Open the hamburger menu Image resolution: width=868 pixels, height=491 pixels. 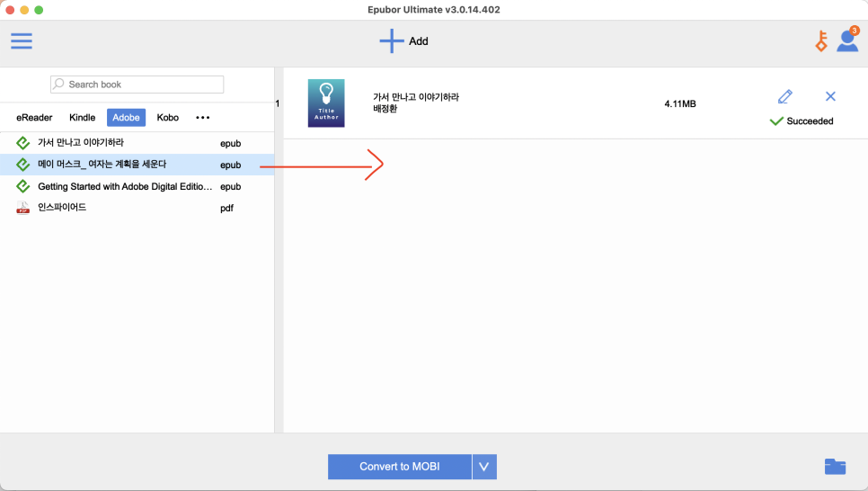coord(22,41)
